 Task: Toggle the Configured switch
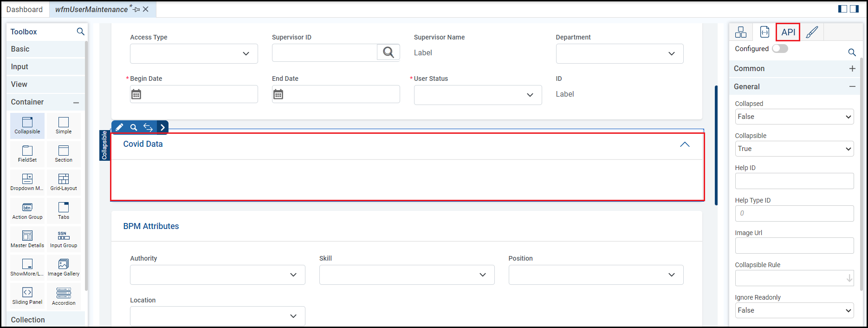[780, 49]
